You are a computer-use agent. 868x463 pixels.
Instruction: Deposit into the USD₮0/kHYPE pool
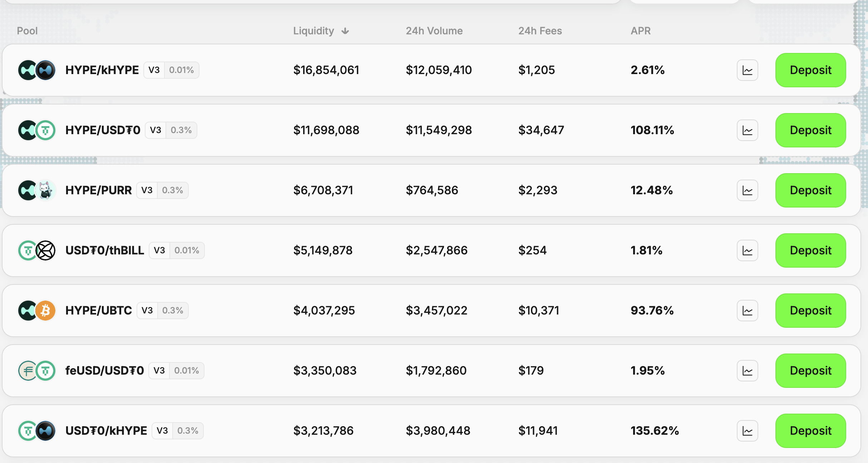[810, 431]
